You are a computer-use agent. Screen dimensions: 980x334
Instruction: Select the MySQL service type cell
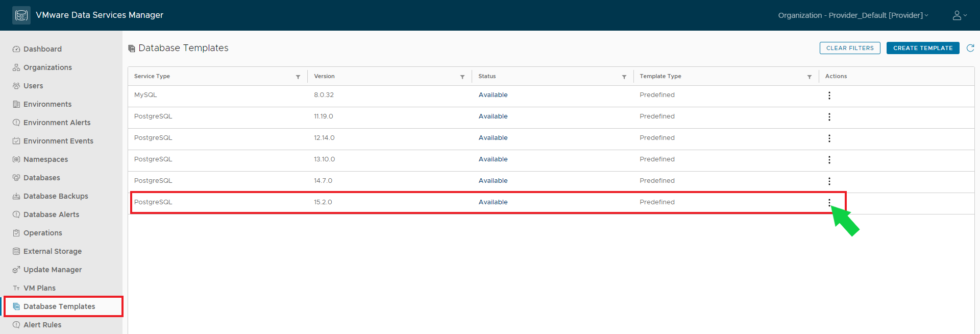click(x=145, y=95)
